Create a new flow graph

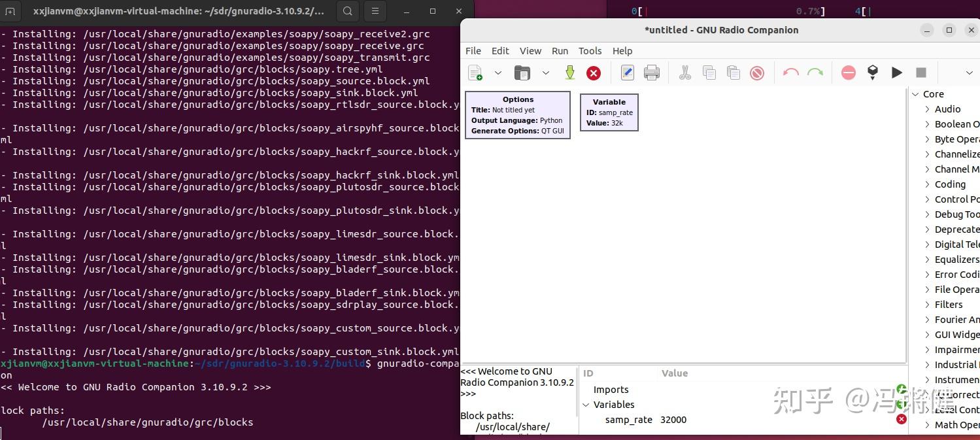[475, 73]
